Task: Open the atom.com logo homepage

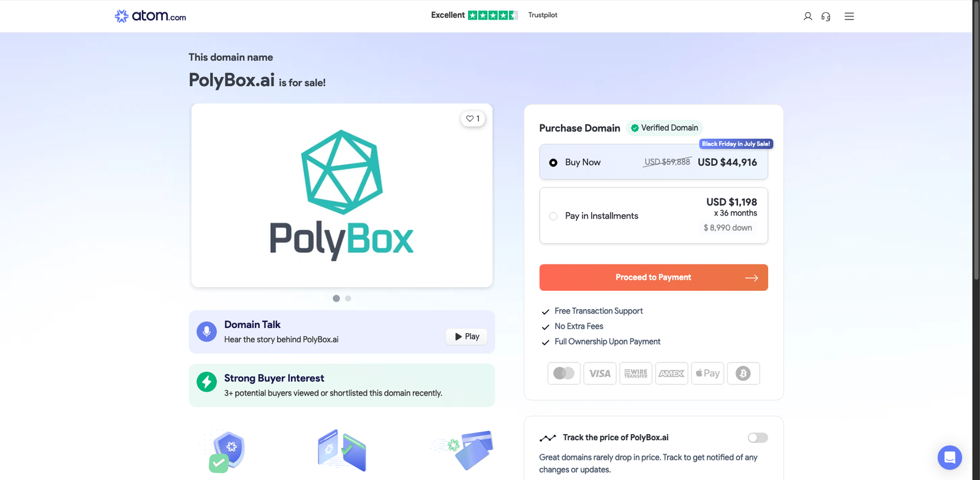Action: pyautogui.click(x=150, y=16)
